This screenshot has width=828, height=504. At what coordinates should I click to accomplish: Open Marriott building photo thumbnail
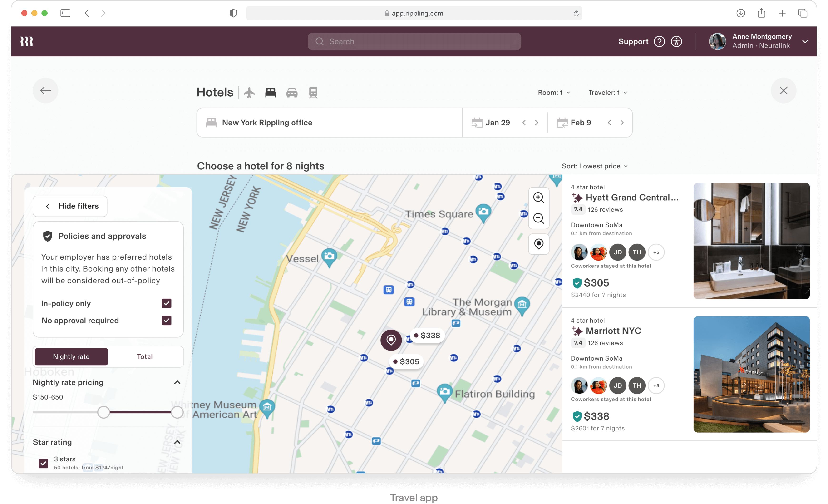(x=751, y=374)
